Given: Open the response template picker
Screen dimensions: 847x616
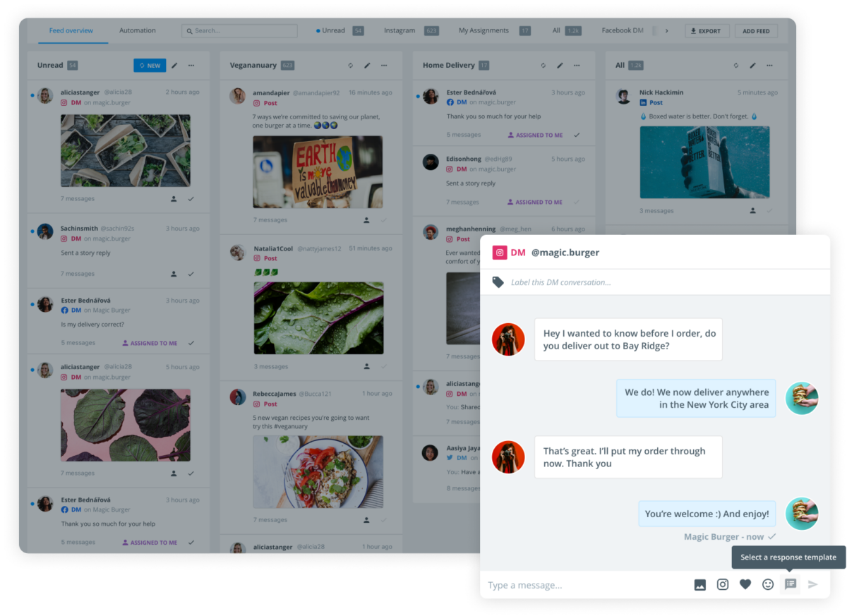Looking at the screenshot, I should coord(791,584).
